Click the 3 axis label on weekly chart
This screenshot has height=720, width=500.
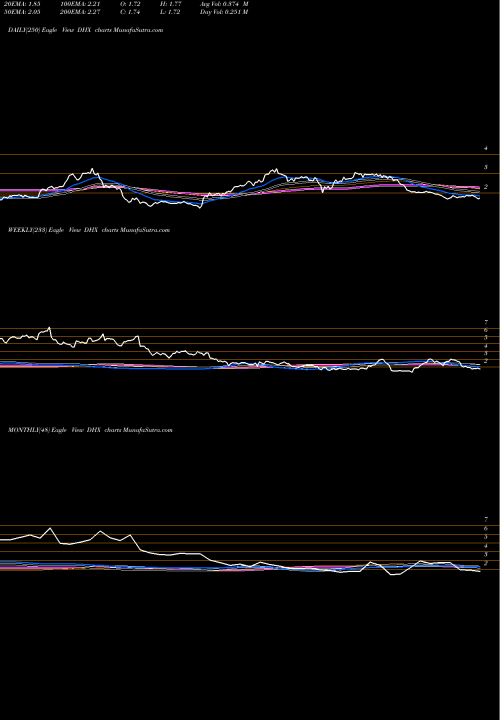pos(485,354)
